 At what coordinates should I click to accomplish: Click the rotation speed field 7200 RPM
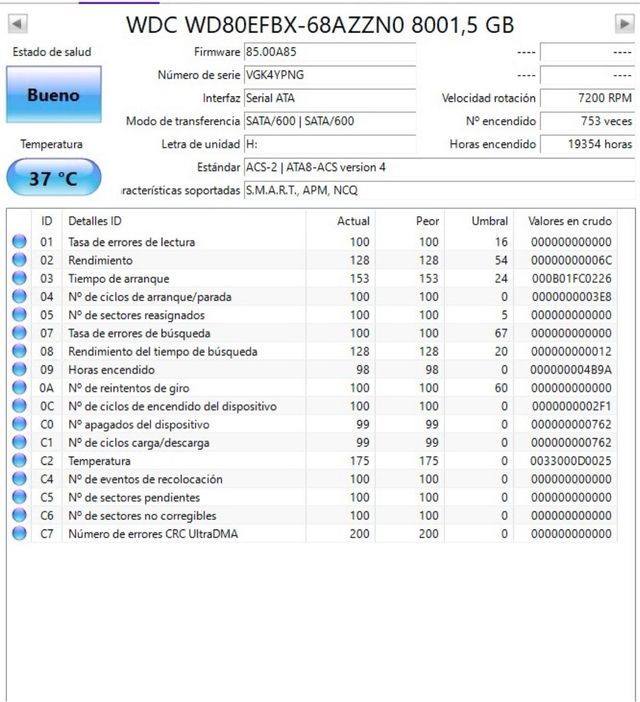(x=587, y=98)
